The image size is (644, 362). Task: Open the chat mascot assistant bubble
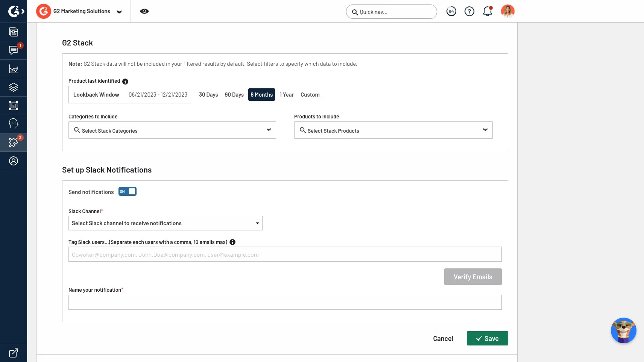tap(624, 330)
